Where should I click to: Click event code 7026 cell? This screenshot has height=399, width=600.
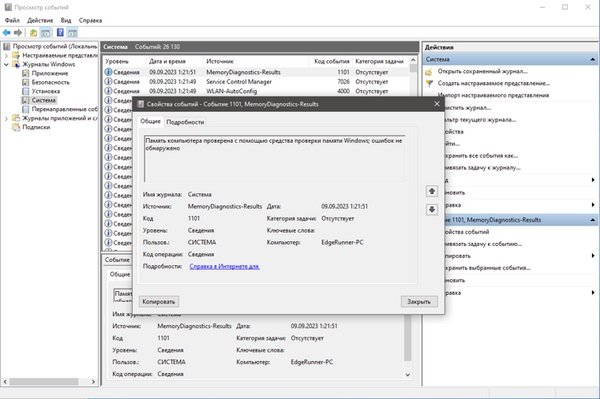(x=343, y=81)
